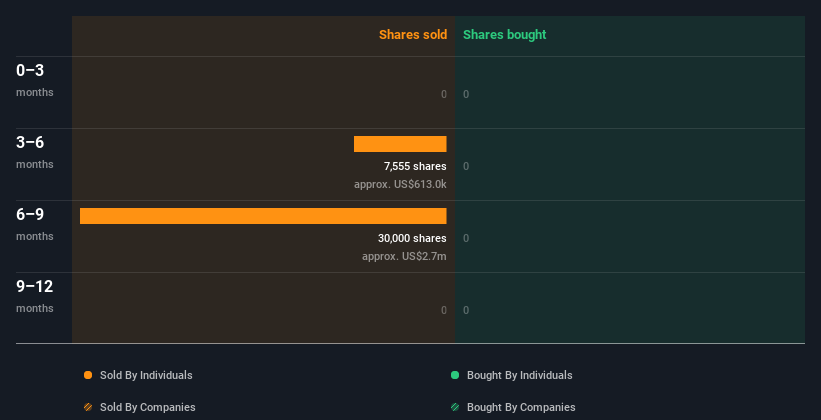The width and height of the screenshot is (821, 420).
Task: Click the hatched green Bought By Companies icon
Action: point(455,407)
